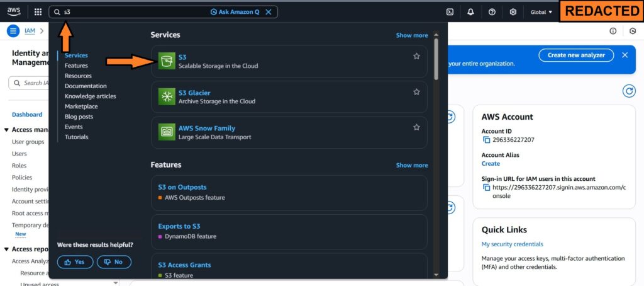
Task: Click the search field containing s3
Action: [x=132, y=12]
